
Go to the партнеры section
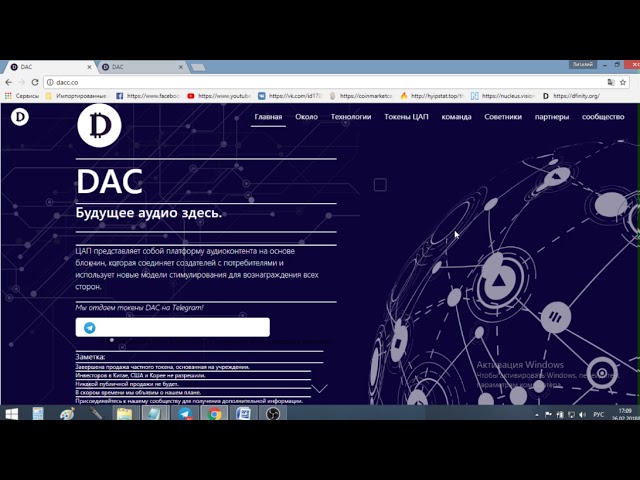pyautogui.click(x=551, y=117)
